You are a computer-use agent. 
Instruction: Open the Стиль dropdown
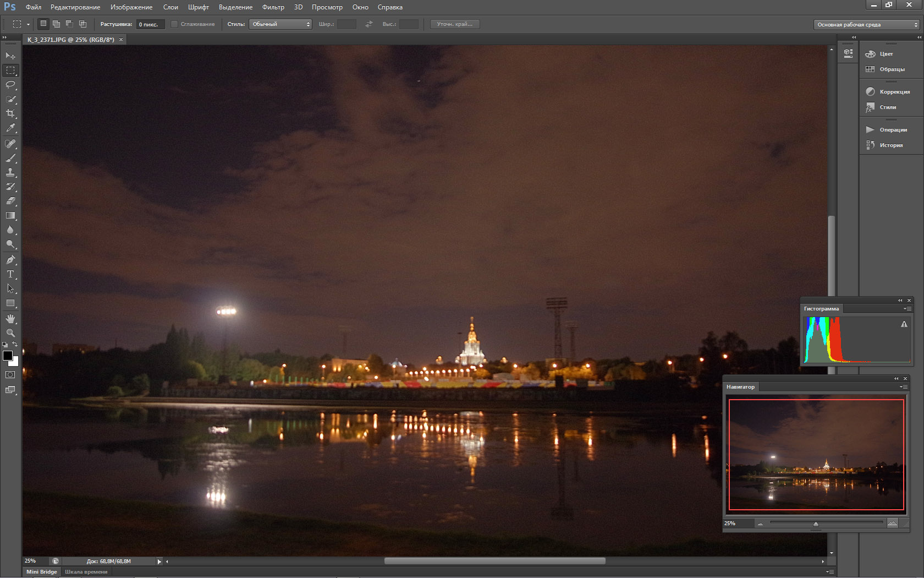(x=280, y=24)
